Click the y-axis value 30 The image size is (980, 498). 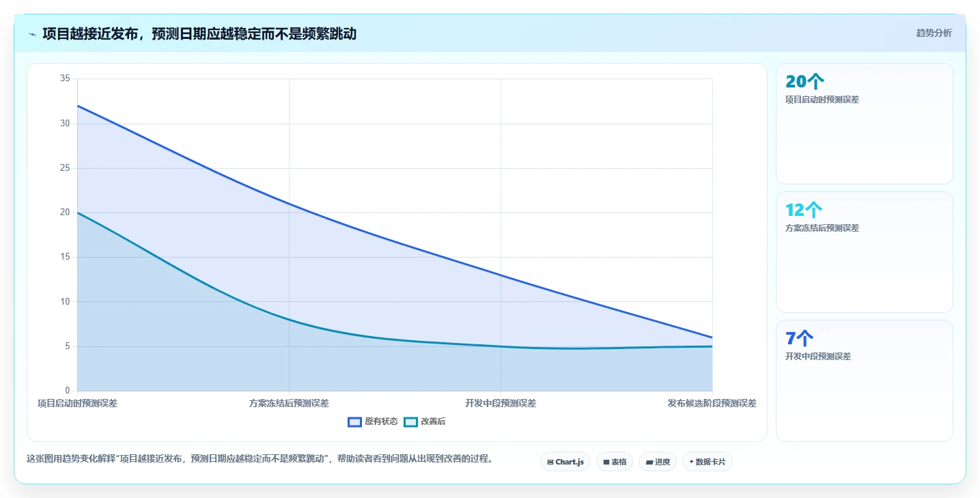point(66,124)
